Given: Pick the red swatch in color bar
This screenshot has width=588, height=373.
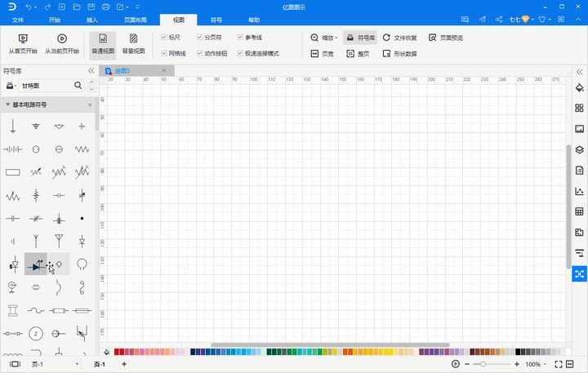Looking at the screenshot, I should [x=117, y=352].
